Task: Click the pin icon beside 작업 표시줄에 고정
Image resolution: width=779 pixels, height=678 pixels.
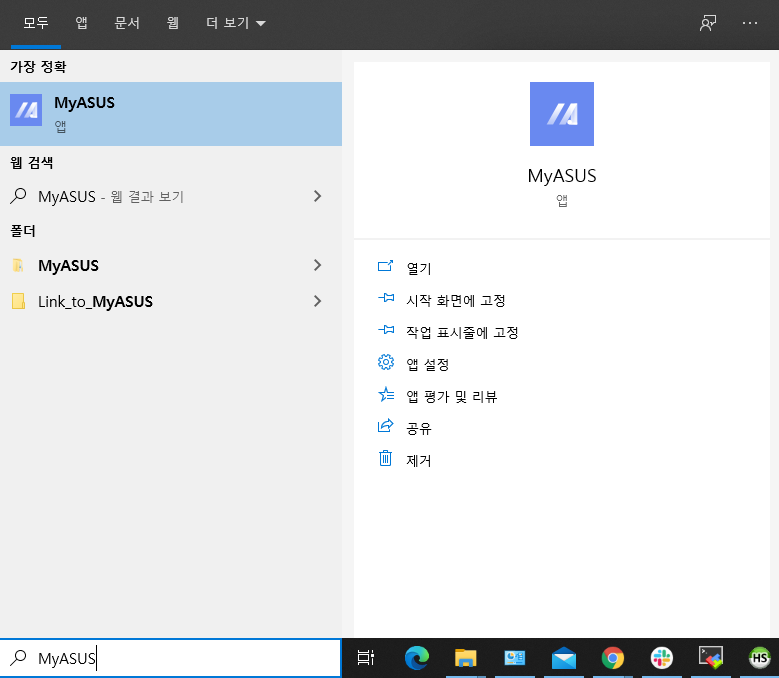Action: [x=386, y=330]
